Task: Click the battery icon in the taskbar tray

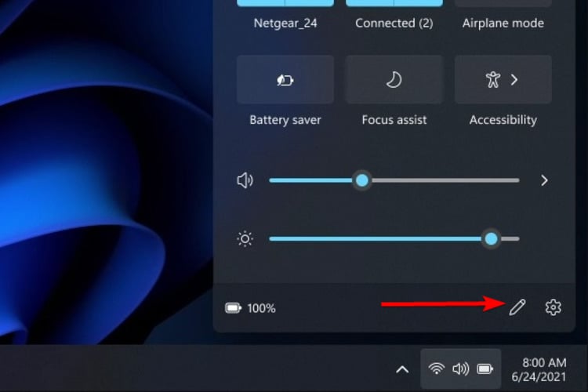Action: pos(485,369)
